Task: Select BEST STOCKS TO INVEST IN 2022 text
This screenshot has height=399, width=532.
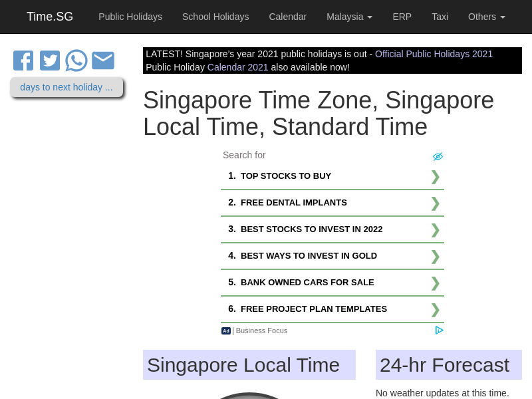Action: pyautogui.click(x=311, y=229)
